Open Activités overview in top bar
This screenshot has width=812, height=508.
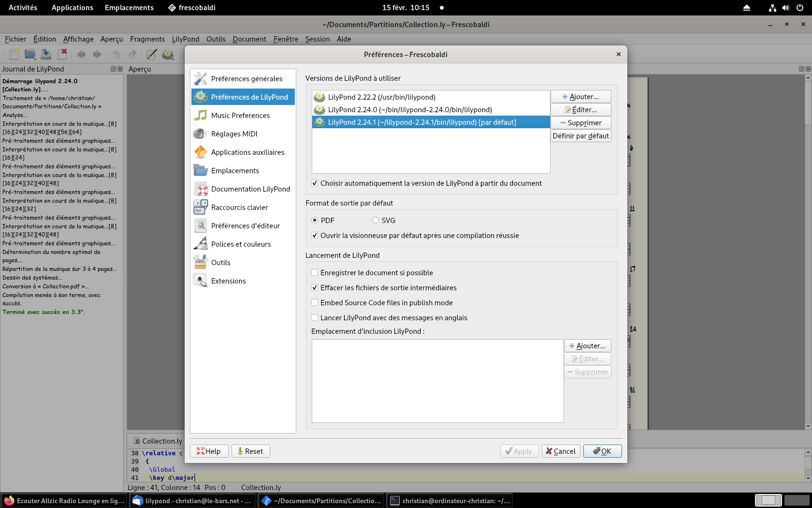[x=23, y=8]
